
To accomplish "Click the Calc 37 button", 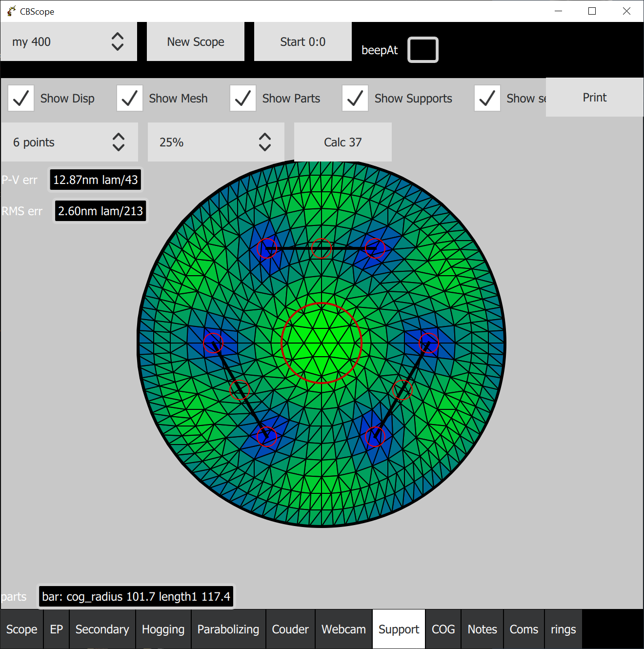I will (343, 142).
